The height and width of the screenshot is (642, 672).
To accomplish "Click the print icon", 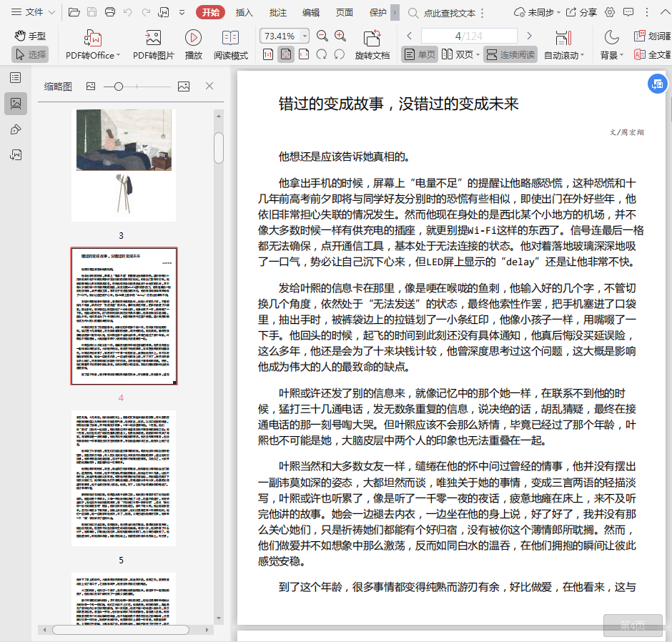I will click(x=109, y=12).
